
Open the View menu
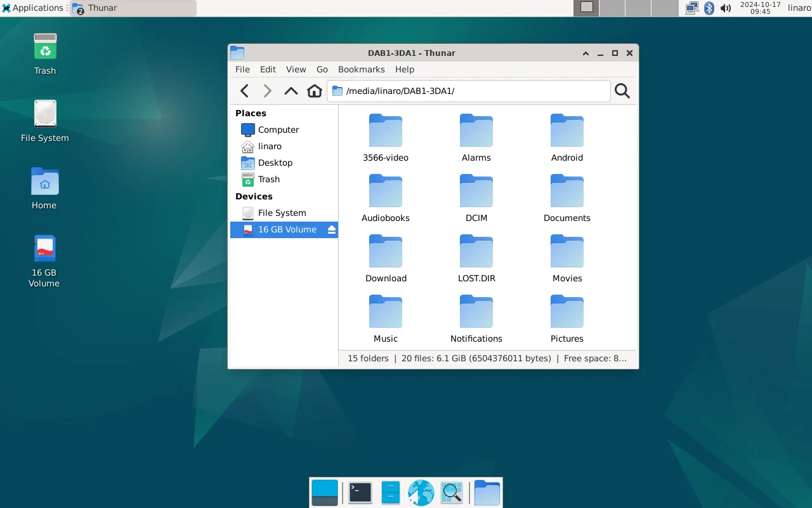296,69
